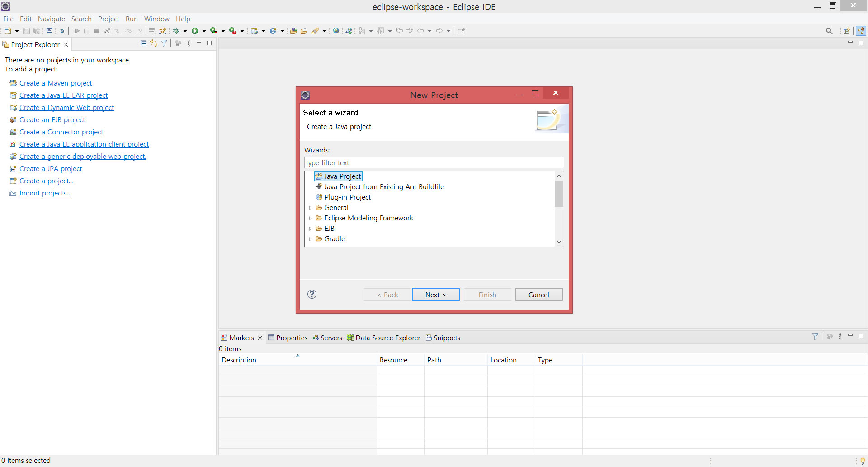Screen dimensions: 868x467
Task: Switch to the Data Source Explorer tab
Action: tap(383, 338)
